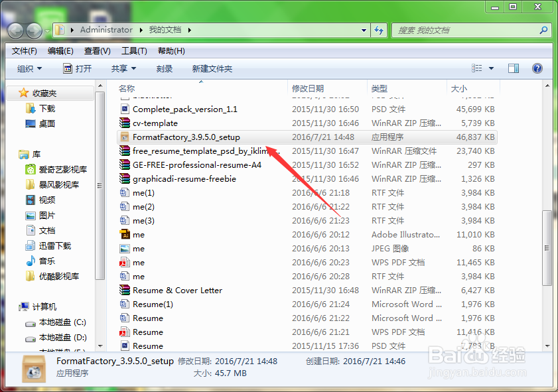
Task: Open the 优酷影视库 library icon
Action: pyautogui.click(x=31, y=277)
